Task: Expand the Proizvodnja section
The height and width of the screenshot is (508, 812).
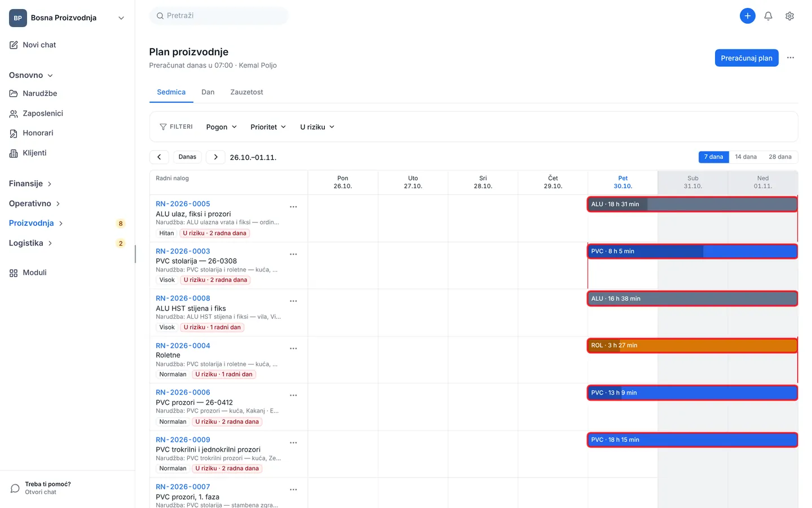Action: pos(36,223)
